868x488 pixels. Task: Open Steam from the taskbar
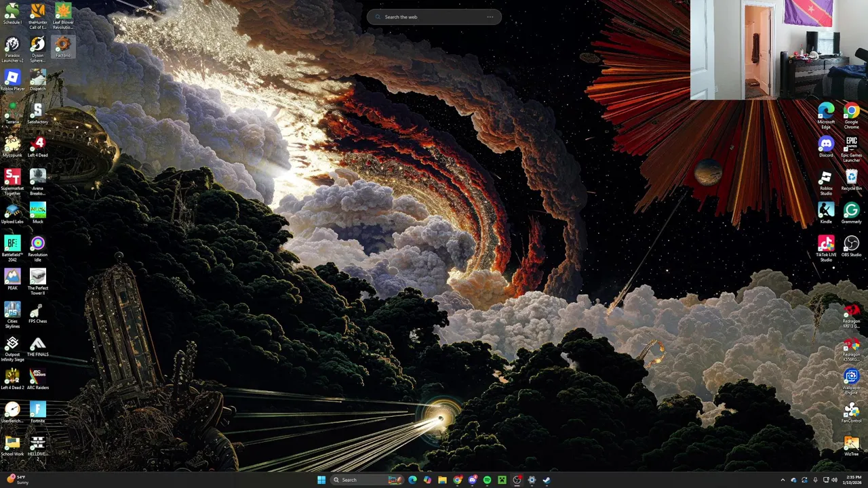(x=547, y=480)
